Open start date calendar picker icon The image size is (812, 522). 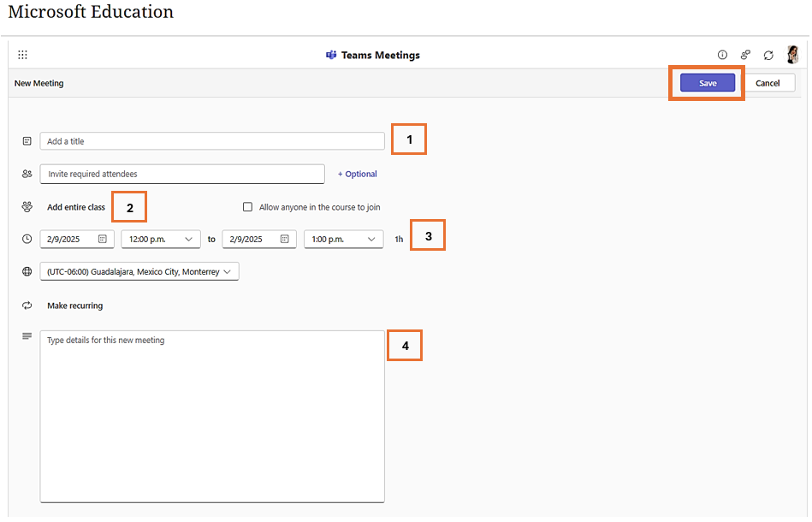[103, 239]
